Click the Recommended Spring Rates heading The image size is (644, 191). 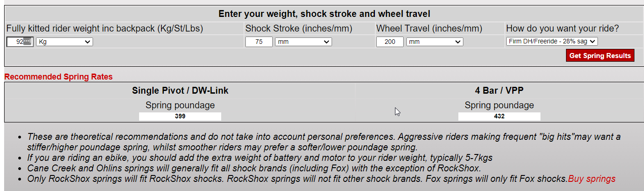tap(58, 77)
